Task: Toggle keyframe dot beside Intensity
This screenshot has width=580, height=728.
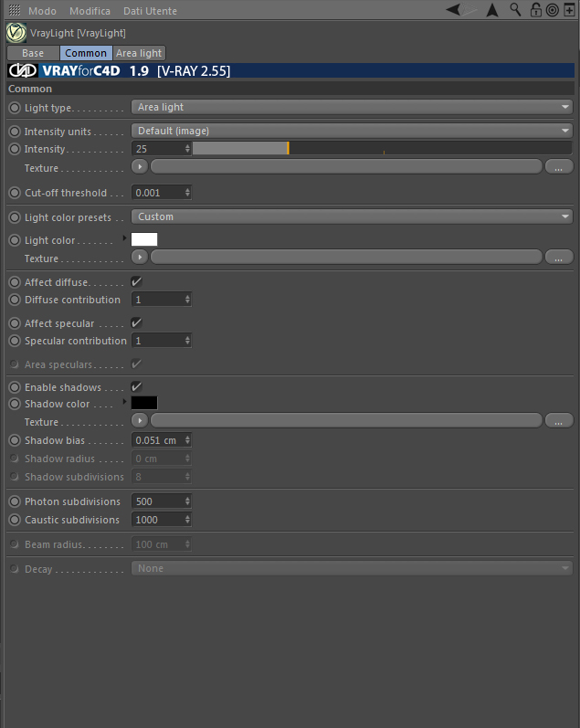Action: 15,149
